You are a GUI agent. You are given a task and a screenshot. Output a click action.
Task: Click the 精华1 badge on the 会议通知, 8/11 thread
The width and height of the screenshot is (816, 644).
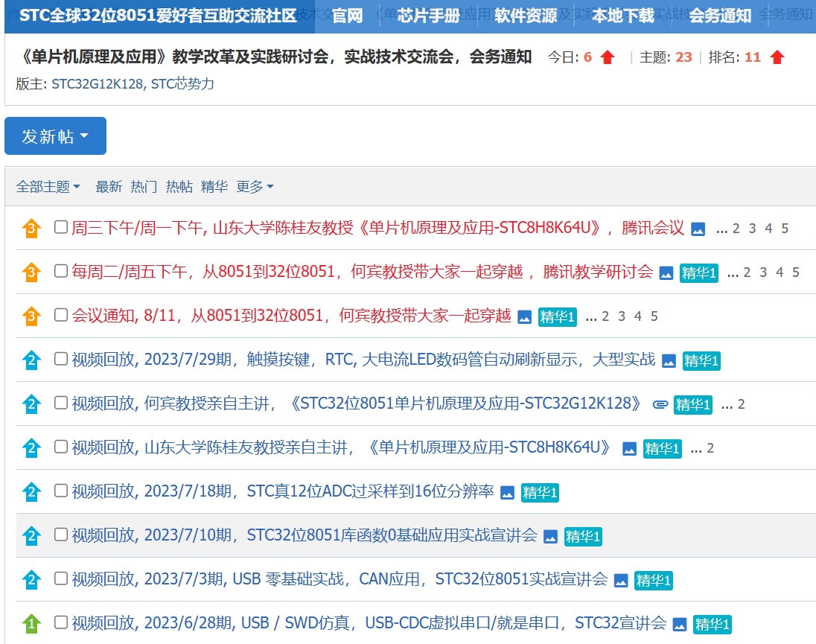tap(558, 317)
